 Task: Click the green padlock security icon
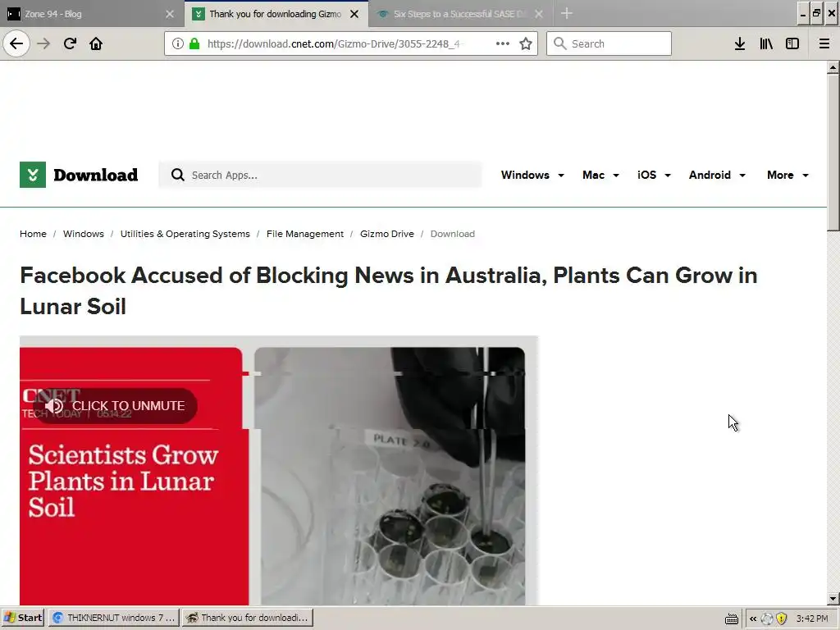click(x=194, y=43)
